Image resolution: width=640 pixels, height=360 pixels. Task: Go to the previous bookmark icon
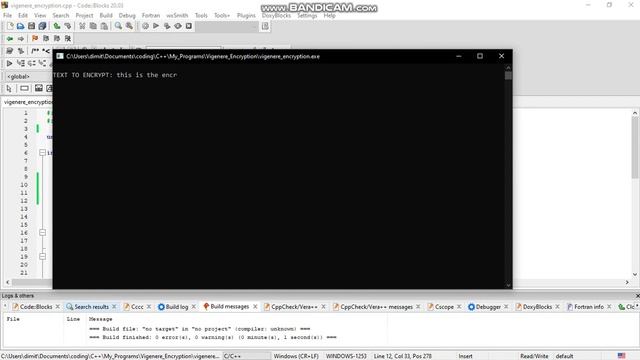pyautogui.click(x=46, y=38)
